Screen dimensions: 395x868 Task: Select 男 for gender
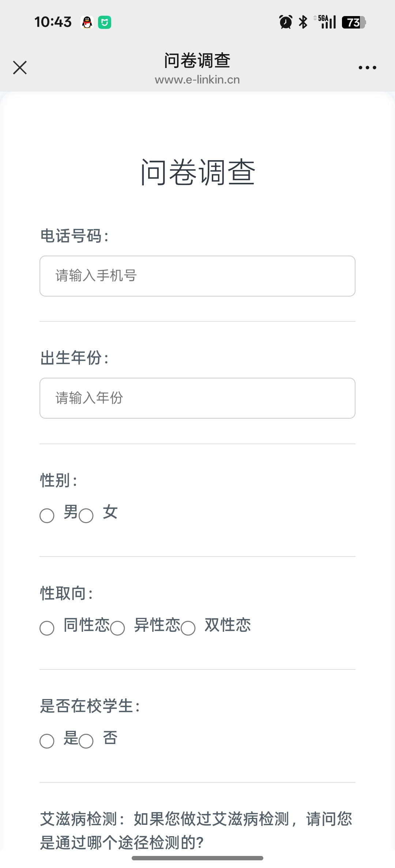click(47, 516)
